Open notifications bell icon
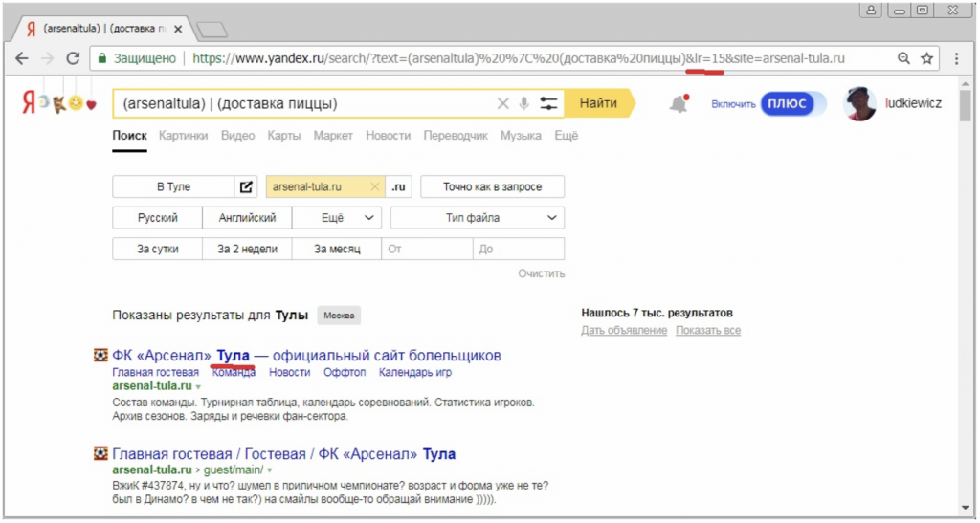The image size is (980, 523). (x=679, y=104)
